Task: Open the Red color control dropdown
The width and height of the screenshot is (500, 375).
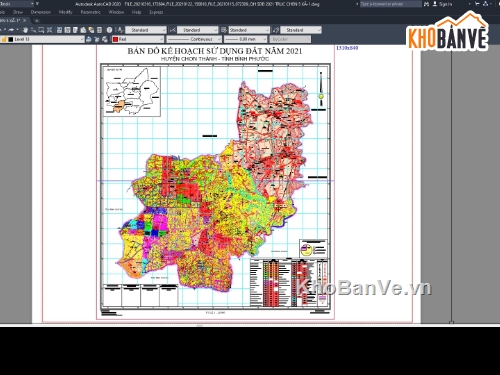Action: (x=138, y=39)
